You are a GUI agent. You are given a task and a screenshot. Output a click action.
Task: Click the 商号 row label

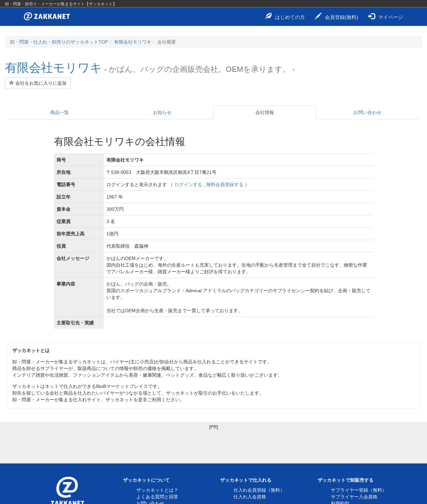61,160
